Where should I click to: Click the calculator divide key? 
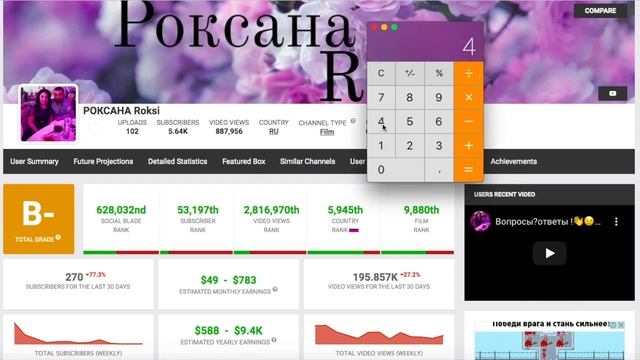[469, 73]
